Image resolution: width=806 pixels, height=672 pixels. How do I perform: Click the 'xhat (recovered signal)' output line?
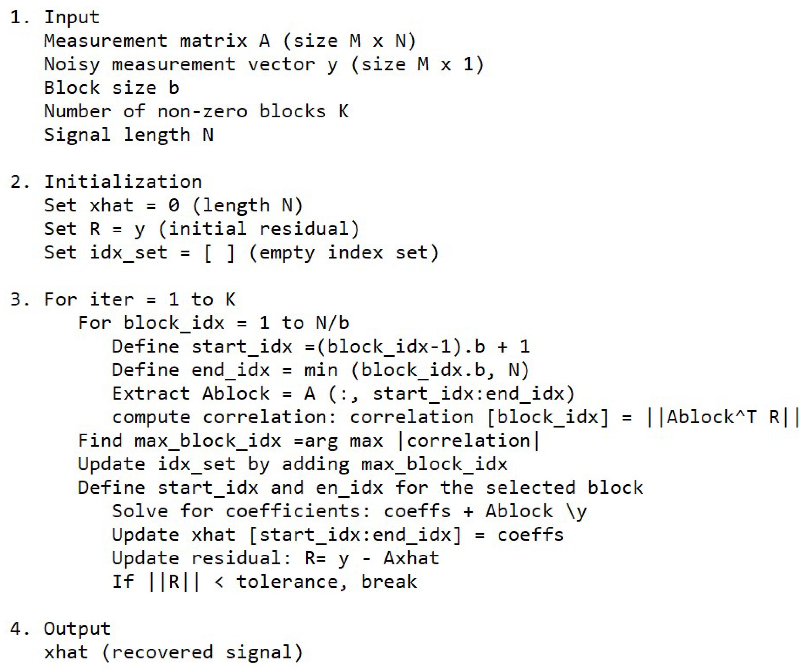173,652
